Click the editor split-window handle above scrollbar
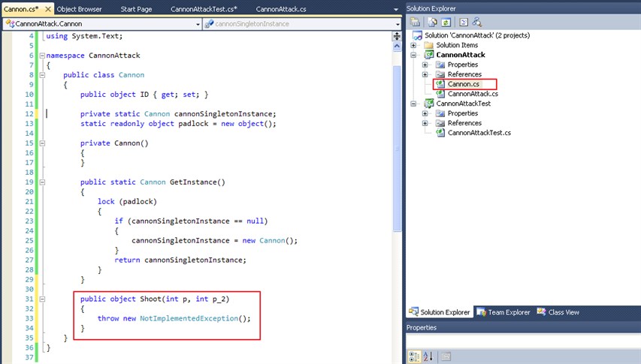 click(x=398, y=35)
